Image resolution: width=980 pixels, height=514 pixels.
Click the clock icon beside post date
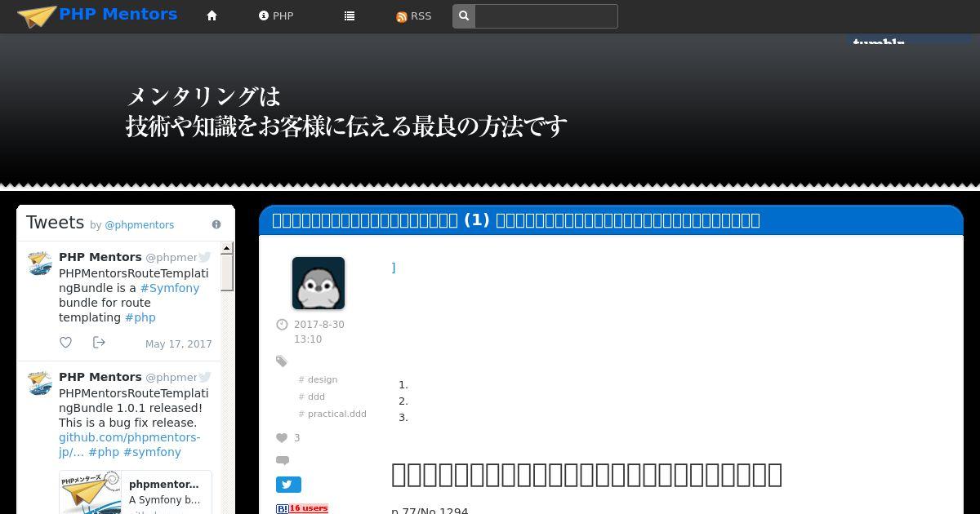[x=282, y=325]
